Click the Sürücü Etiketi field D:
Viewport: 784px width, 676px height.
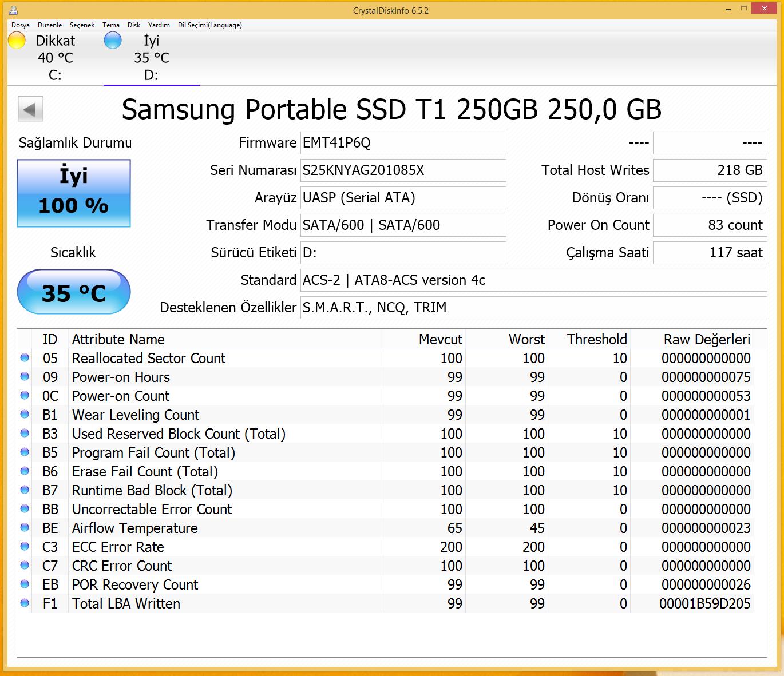click(403, 253)
